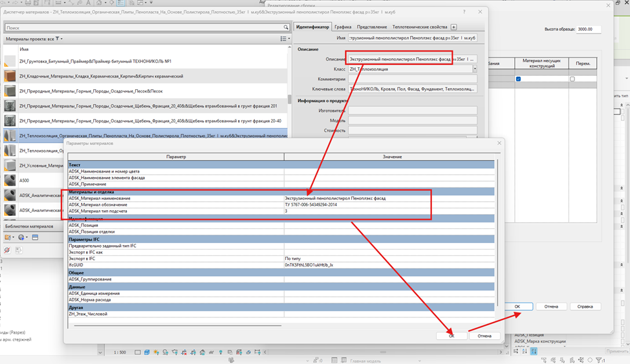Viewport: 630px width, 364px height.
Task: Click the ЗН_Этаж_Числовой parameter row
Action: click(x=281, y=314)
